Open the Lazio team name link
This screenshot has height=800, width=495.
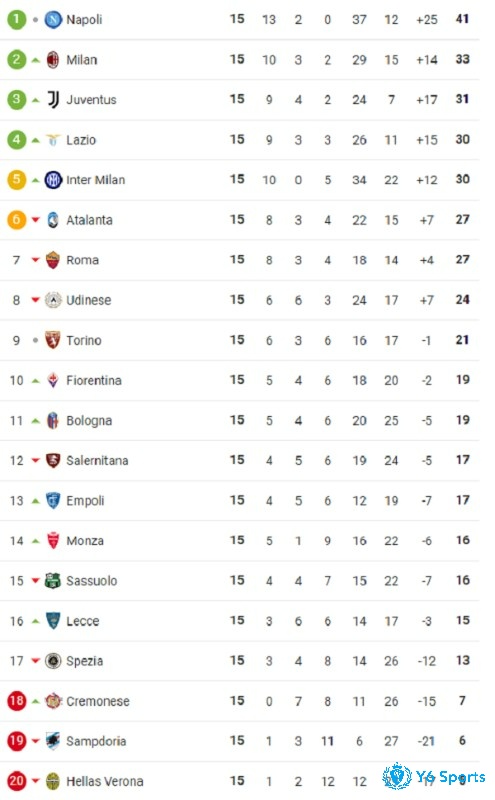click(81, 140)
